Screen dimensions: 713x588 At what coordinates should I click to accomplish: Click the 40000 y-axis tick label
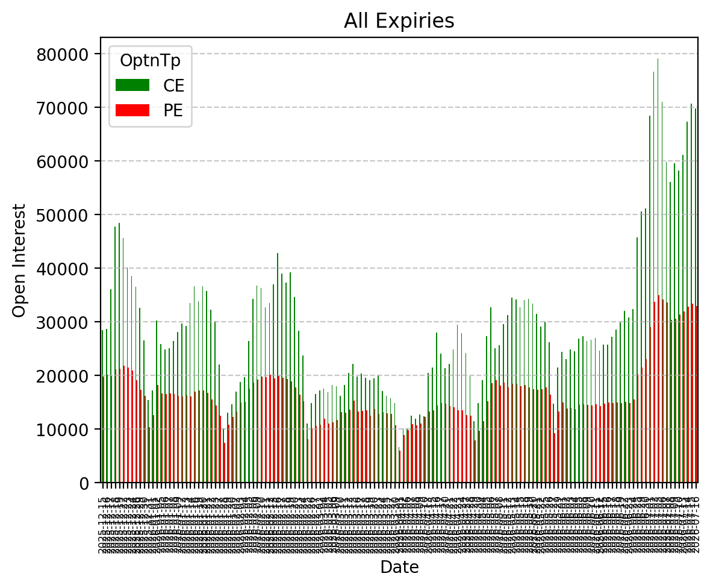pyautogui.click(x=62, y=269)
